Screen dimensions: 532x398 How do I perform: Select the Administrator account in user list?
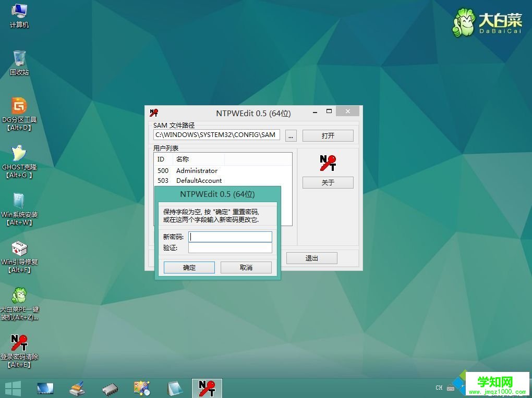click(x=197, y=170)
